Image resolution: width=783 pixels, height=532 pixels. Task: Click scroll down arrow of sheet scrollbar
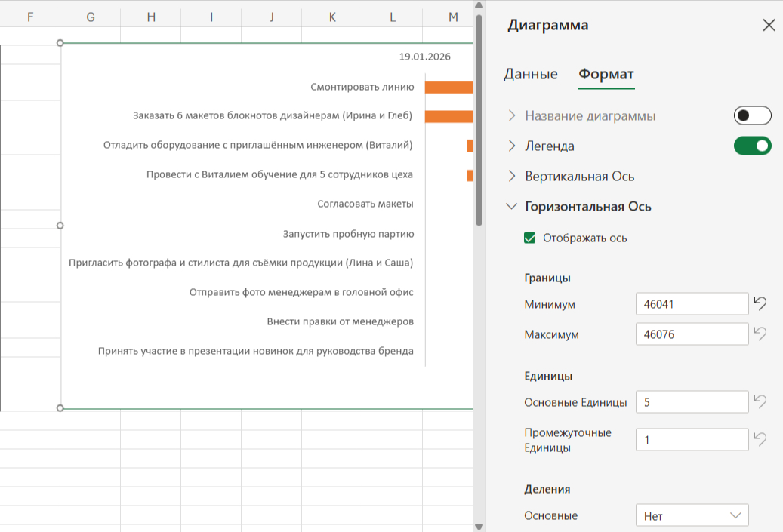tap(479, 526)
